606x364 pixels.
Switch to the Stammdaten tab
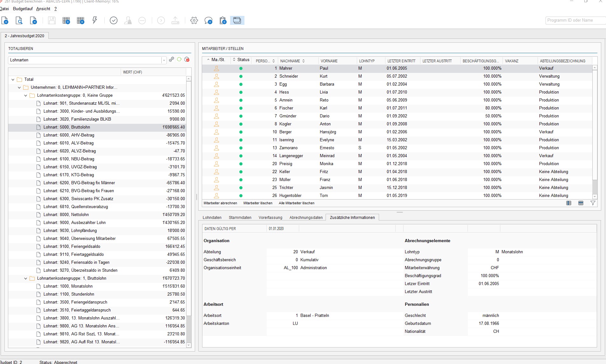(x=240, y=218)
